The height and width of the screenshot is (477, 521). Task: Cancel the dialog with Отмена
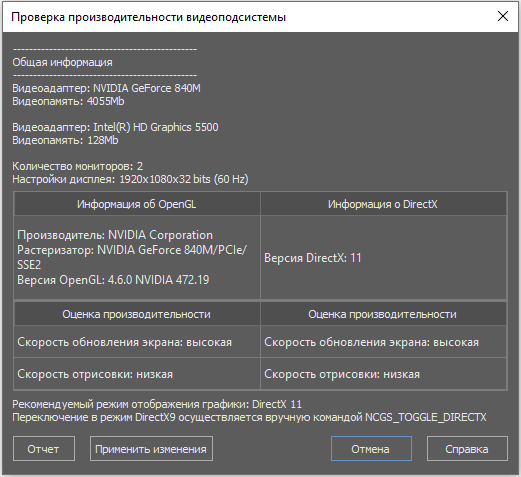[x=371, y=449]
